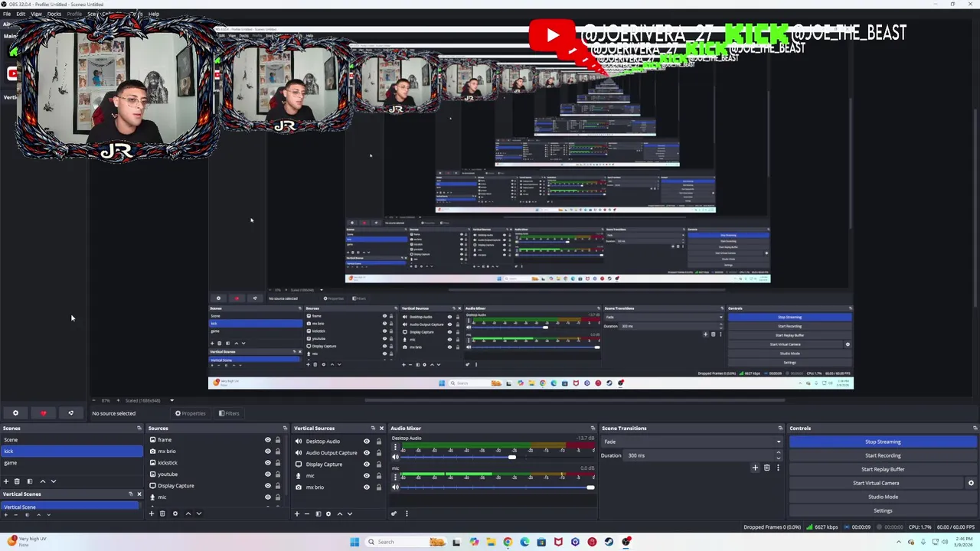Click the Duration 300 ms field
Image resolution: width=980 pixels, height=551 pixels.
coord(702,455)
